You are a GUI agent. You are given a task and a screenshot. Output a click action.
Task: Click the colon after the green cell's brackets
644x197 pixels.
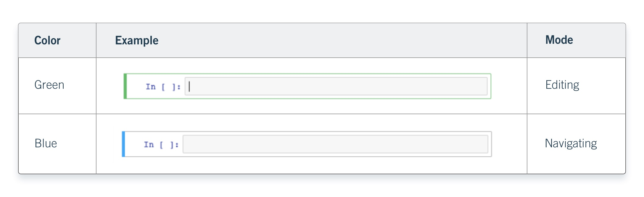[179, 87]
